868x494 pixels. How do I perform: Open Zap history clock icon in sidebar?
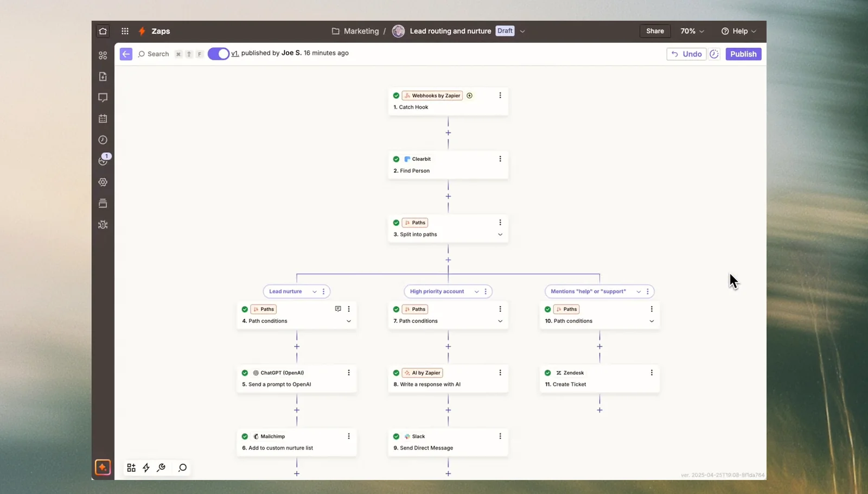click(103, 140)
